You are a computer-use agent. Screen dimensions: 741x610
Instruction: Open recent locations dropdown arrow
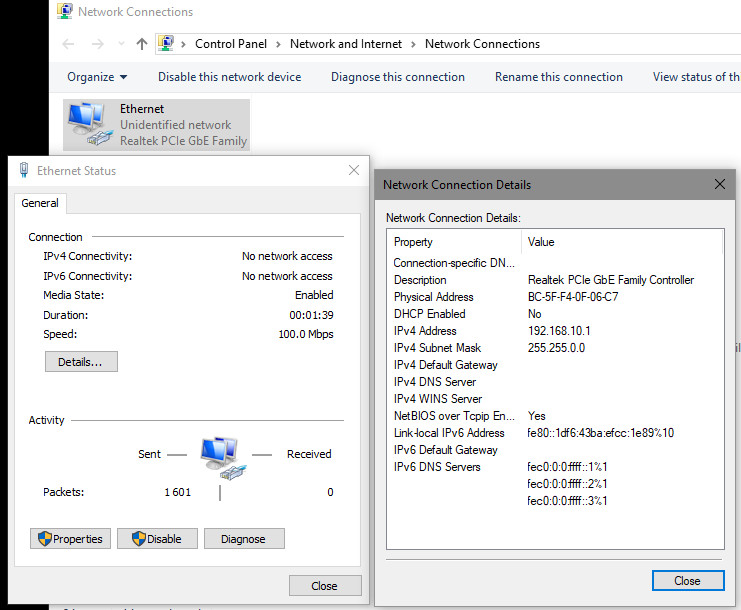(x=121, y=44)
